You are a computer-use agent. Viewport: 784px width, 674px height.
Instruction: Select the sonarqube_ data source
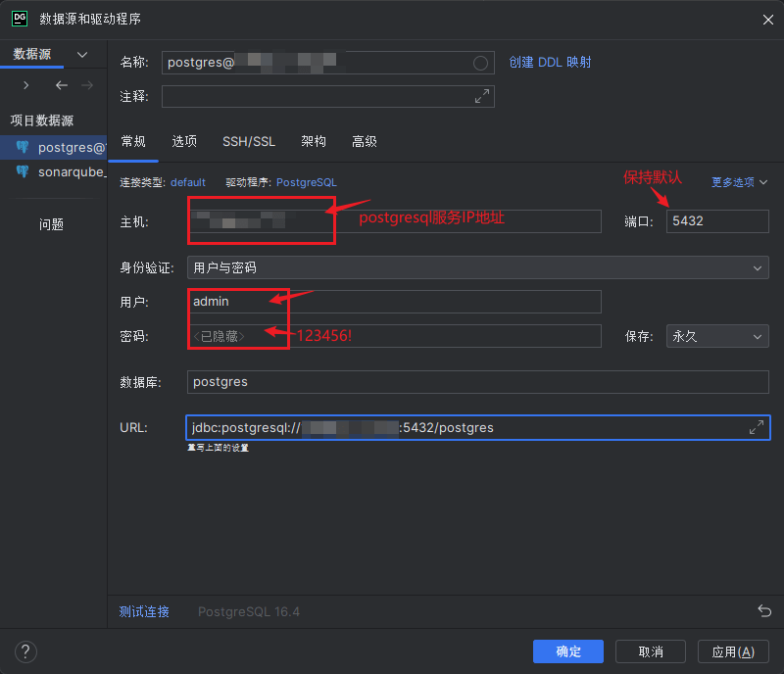coord(54,172)
